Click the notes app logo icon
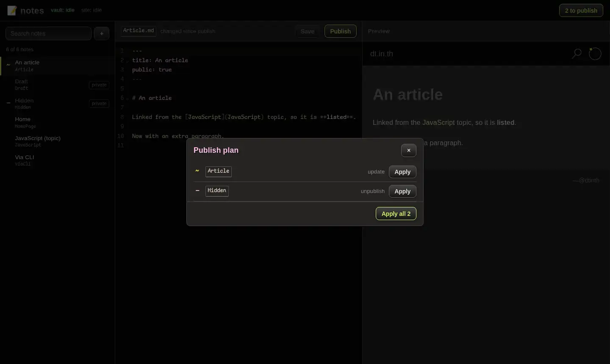610x364 pixels. pyautogui.click(x=12, y=10)
